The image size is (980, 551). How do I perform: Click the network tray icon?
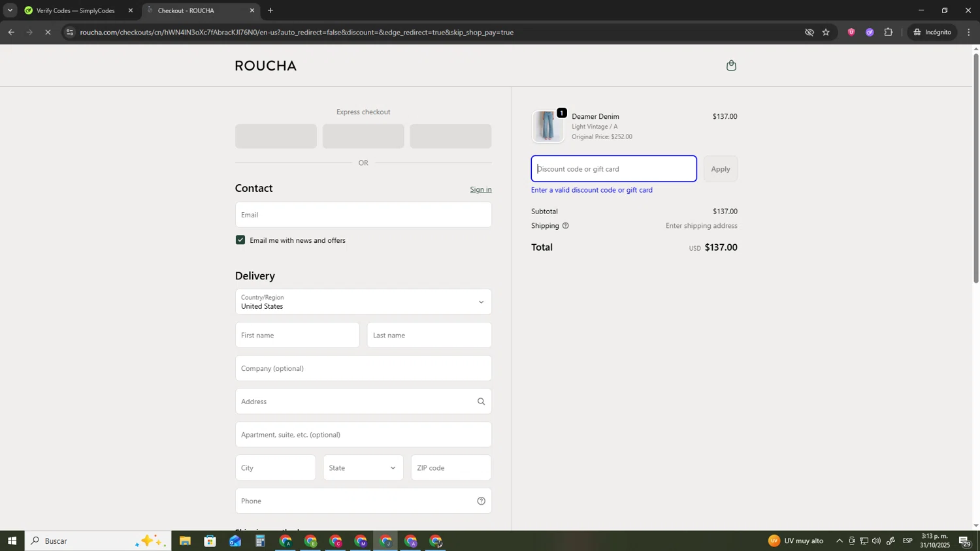(x=864, y=541)
